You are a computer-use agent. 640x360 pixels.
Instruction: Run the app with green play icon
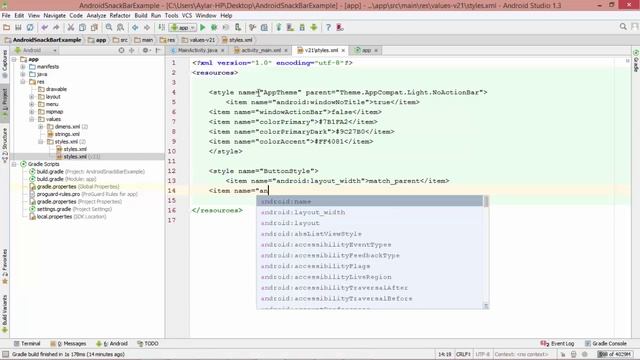(202, 27)
